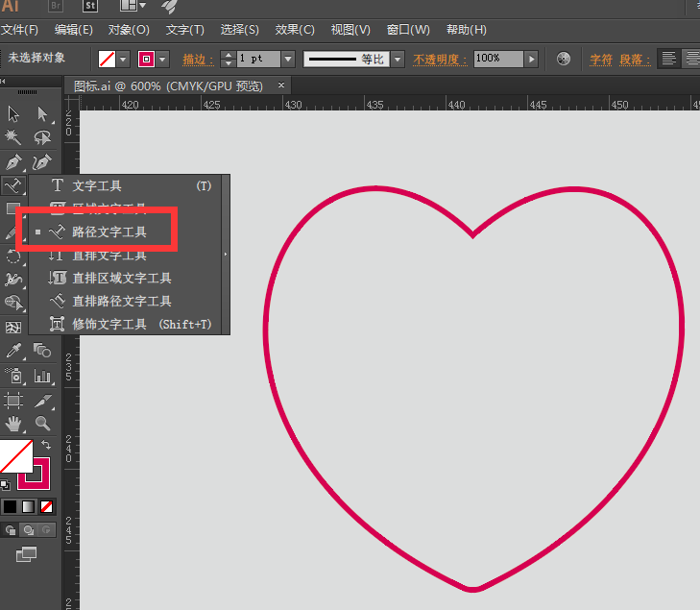Select the Blend tool
This screenshot has width=700, height=610.
(x=42, y=351)
